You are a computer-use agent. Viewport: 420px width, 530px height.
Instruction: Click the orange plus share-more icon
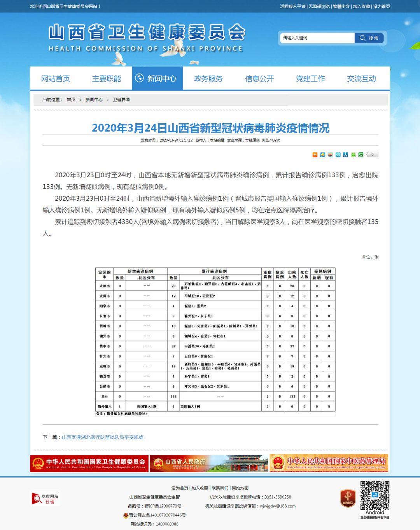tap(315, 155)
